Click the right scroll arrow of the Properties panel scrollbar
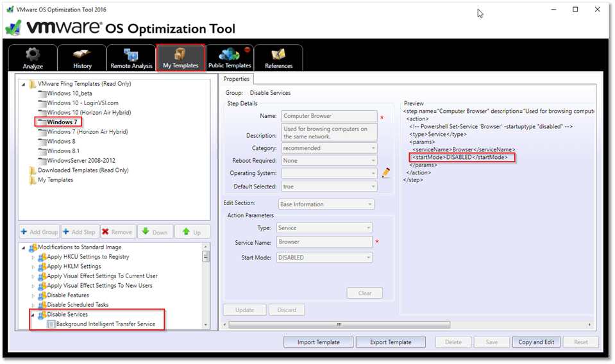Screen dimensions: 615x364 pos(589,325)
